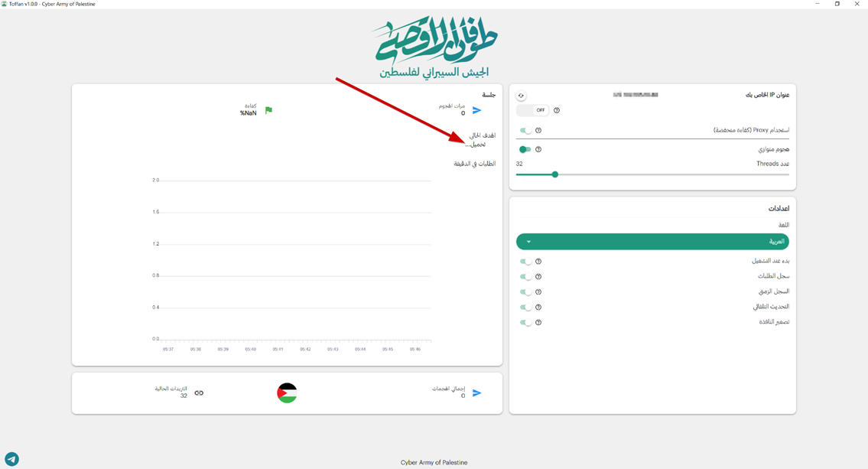868x469 pixels.
Task: Click the blurred IP address value
Action: [x=636, y=95]
